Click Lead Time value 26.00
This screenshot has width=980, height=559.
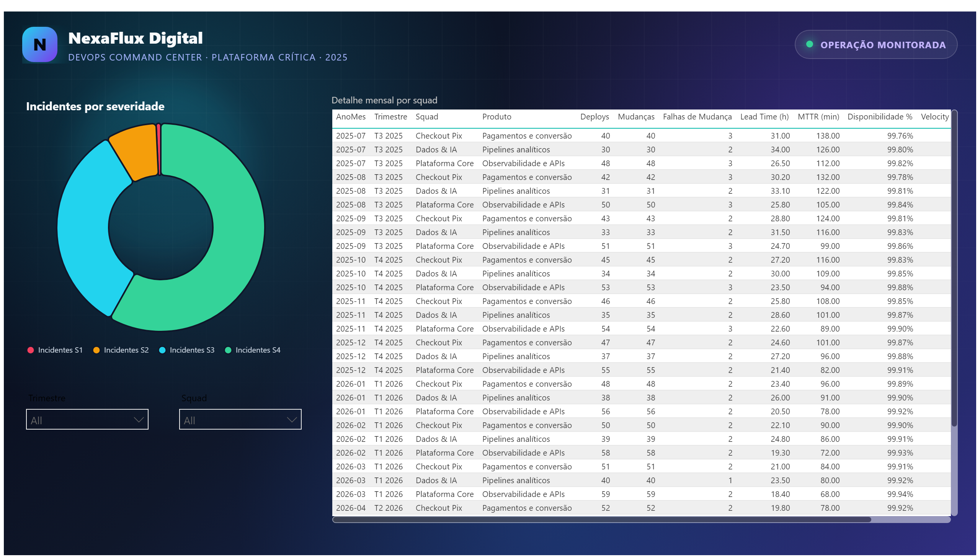[780, 398]
